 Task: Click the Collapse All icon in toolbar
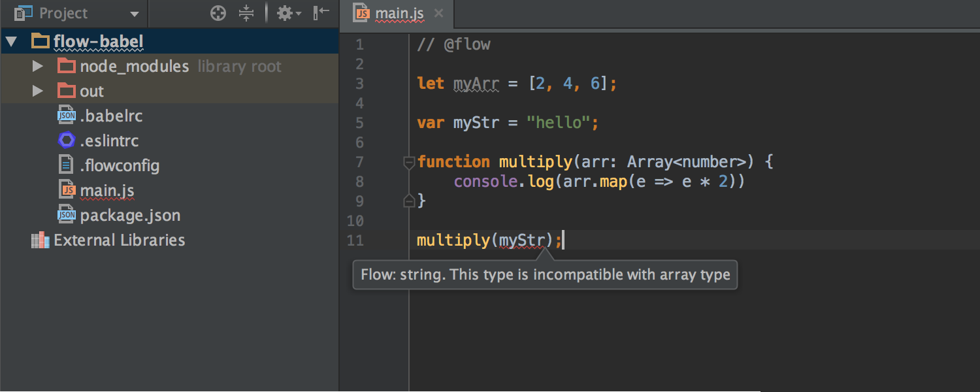[245, 12]
